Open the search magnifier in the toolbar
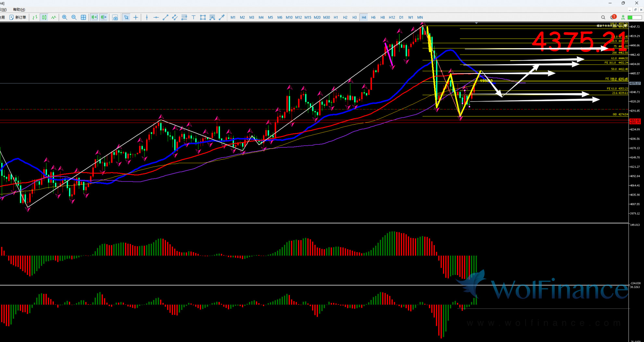This screenshot has width=644, height=342. click(x=603, y=18)
